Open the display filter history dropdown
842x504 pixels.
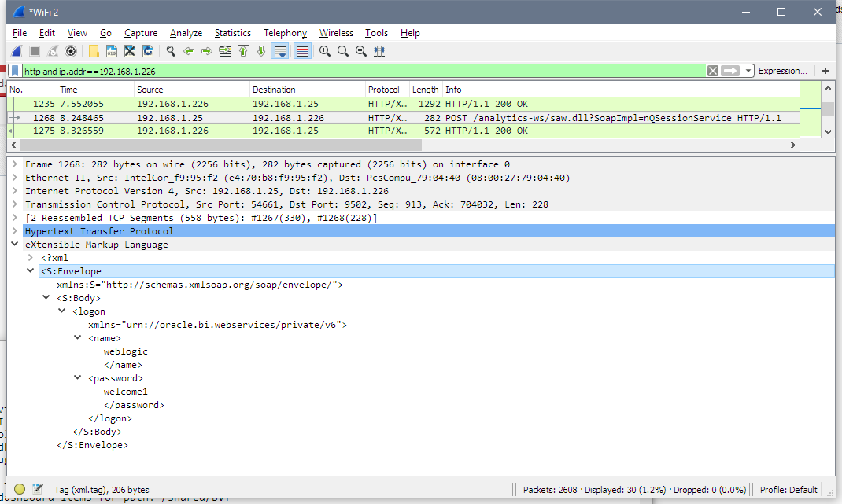748,71
